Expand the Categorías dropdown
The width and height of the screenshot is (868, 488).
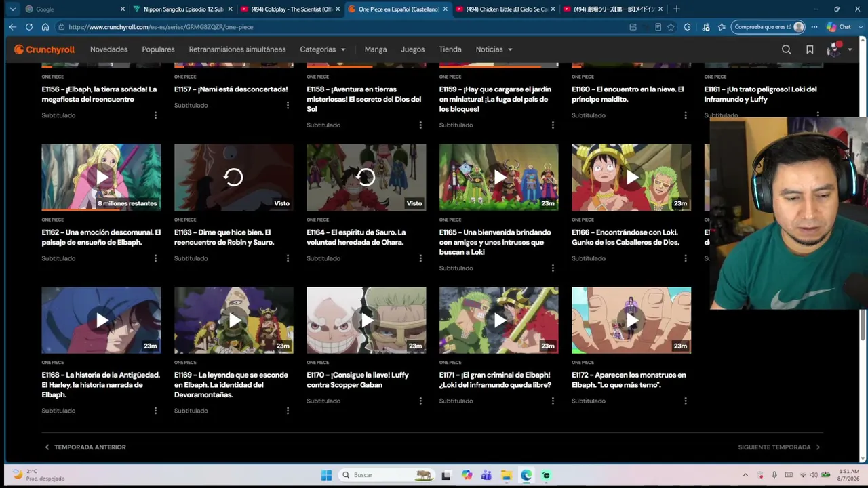(x=323, y=49)
